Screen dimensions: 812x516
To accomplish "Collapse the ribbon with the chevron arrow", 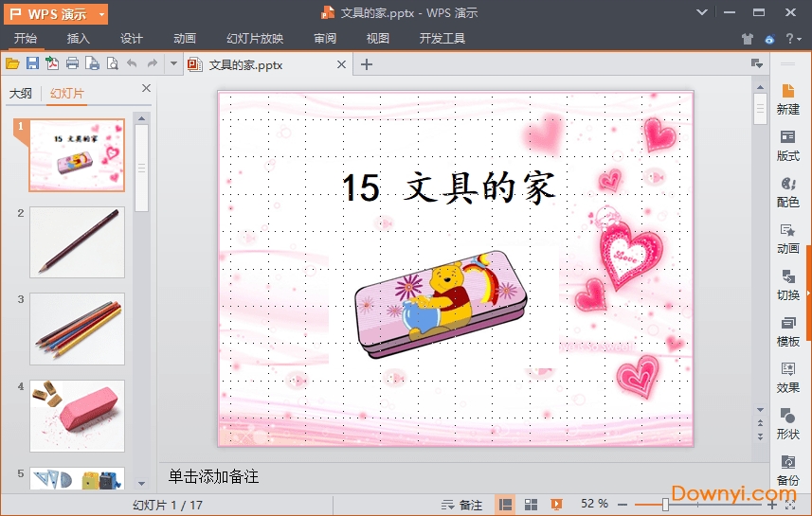I will (x=702, y=12).
